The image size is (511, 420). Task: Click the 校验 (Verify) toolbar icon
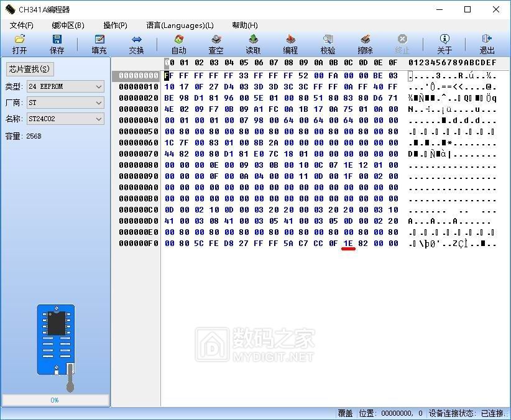[328, 44]
